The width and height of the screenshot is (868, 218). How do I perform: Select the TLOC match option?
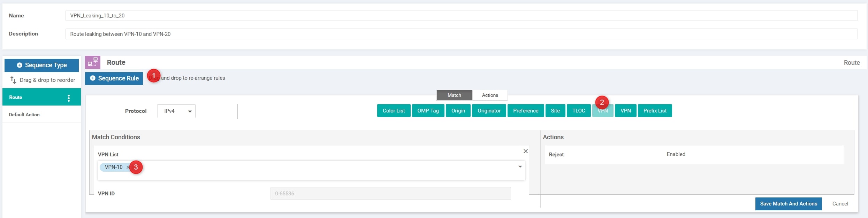(578, 111)
